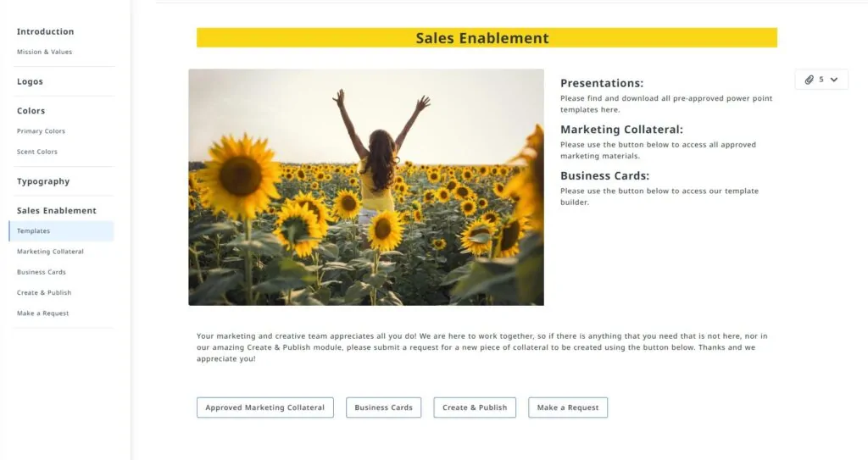Open Create & Publish in sidebar
868x460 pixels.
tap(44, 293)
